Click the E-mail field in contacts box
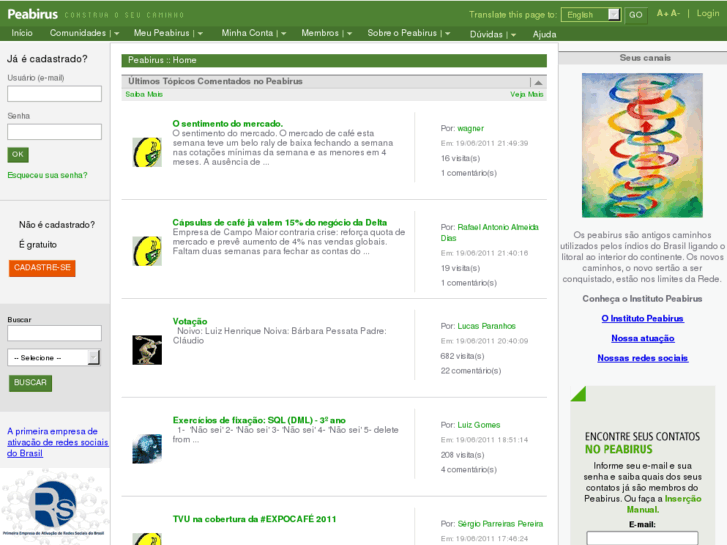The width and height of the screenshot is (727, 545). tap(642, 538)
